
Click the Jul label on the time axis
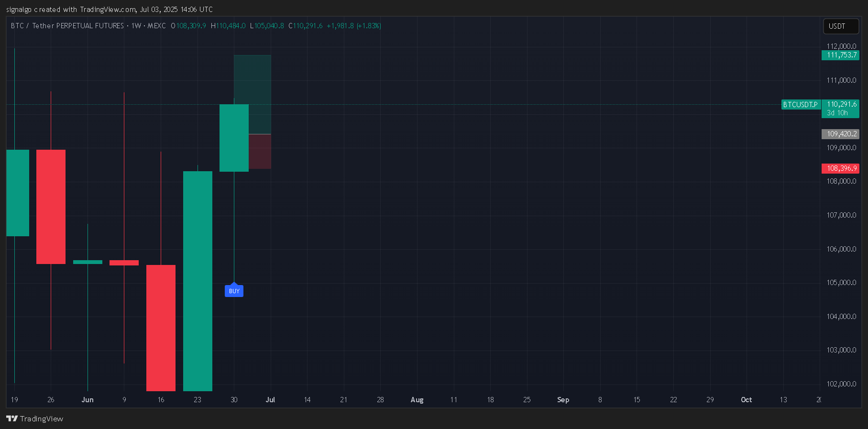(x=270, y=400)
